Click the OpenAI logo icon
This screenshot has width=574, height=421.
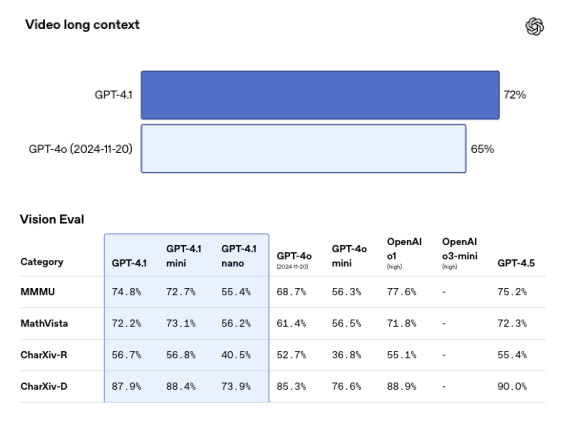click(534, 27)
